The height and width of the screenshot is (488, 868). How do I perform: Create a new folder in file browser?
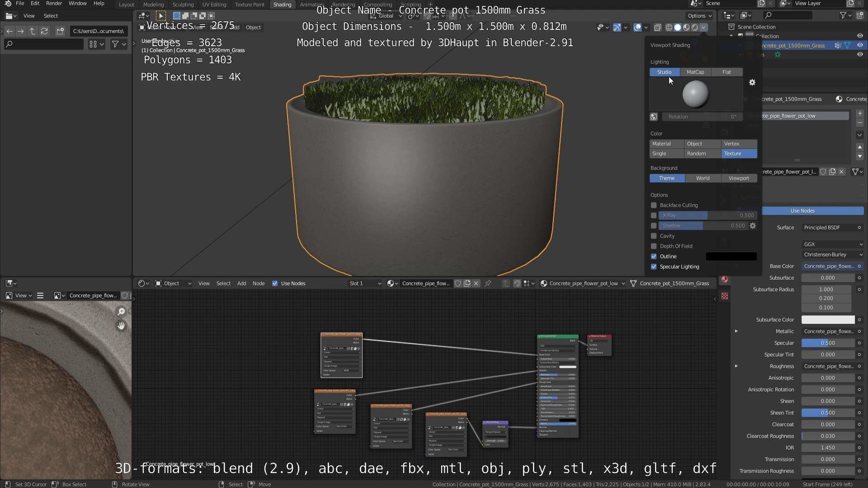(x=60, y=31)
